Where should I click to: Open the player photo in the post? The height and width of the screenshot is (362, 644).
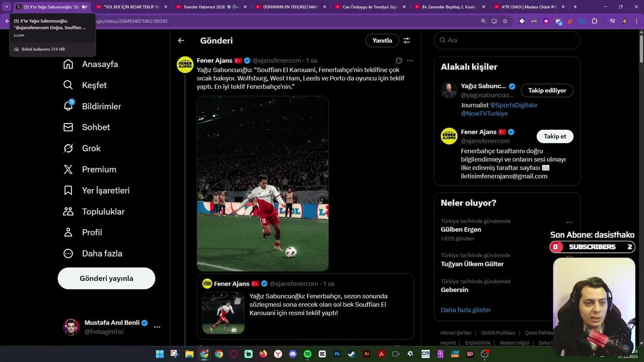[263, 184]
